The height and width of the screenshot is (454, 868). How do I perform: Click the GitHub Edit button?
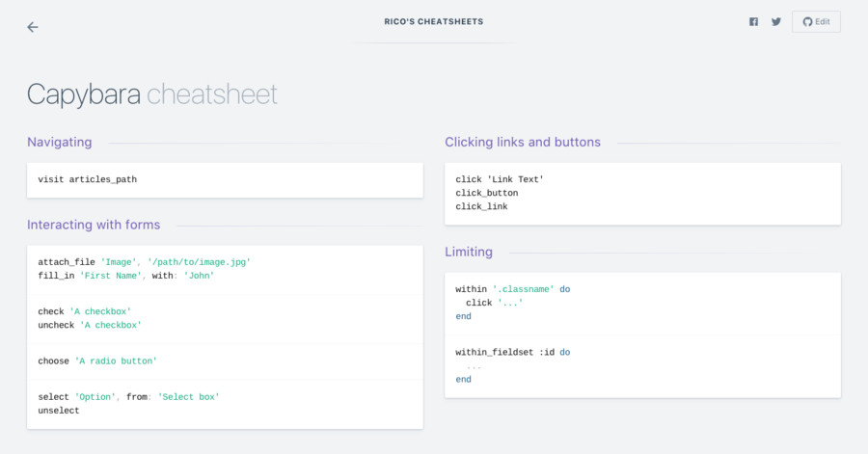pyautogui.click(x=816, y=21)
